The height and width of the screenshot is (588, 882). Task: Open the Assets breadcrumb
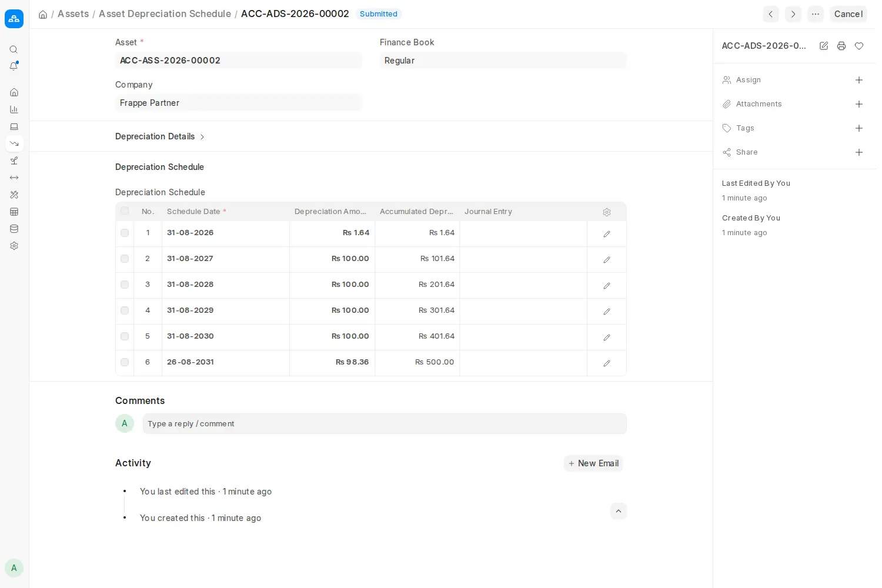[x=73, y=14]
